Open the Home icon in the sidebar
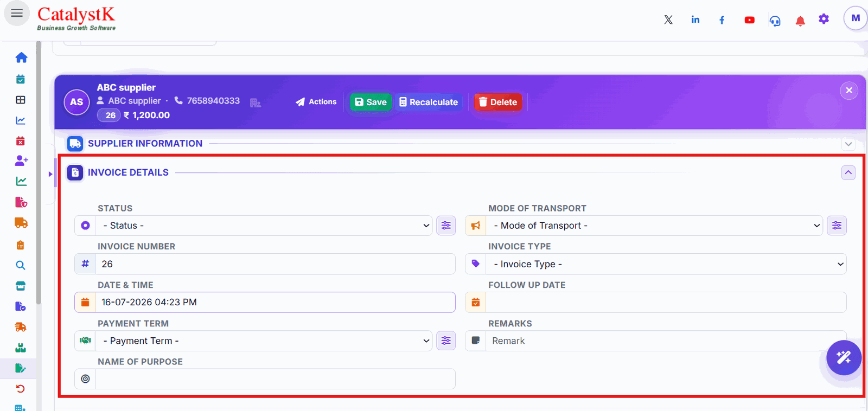This screenshot has height=411, width=868. tap(21, 57)
